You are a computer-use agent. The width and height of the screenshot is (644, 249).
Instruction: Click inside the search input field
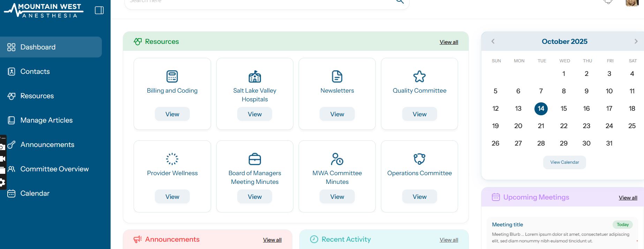258,2
